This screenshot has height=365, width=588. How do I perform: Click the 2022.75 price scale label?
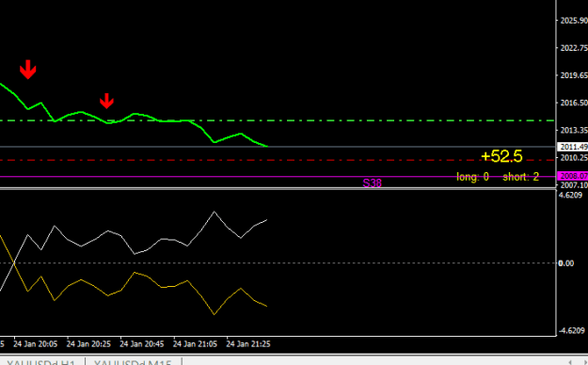(574, 48)
